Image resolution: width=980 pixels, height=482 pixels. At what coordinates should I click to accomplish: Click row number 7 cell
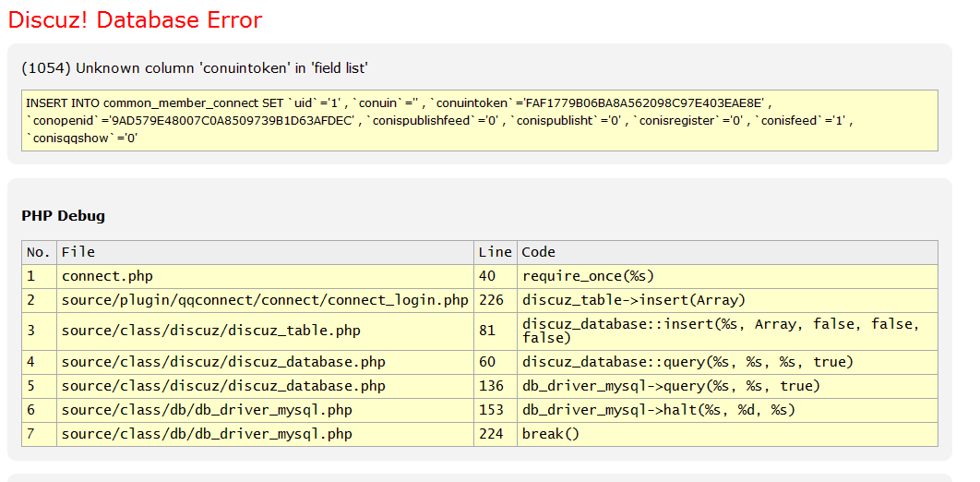tap(39, 434)
